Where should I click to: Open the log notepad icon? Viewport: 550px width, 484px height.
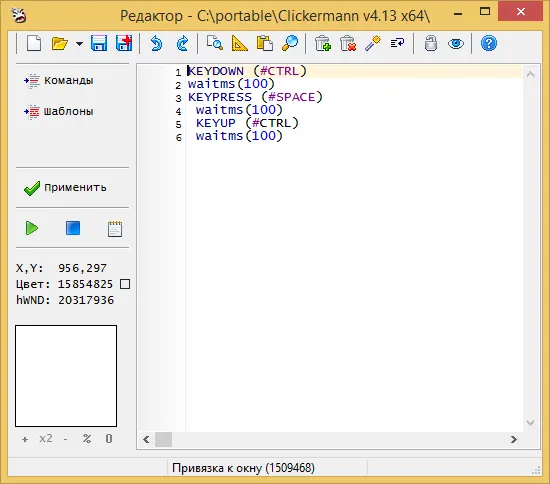click(x=115, y=229)
